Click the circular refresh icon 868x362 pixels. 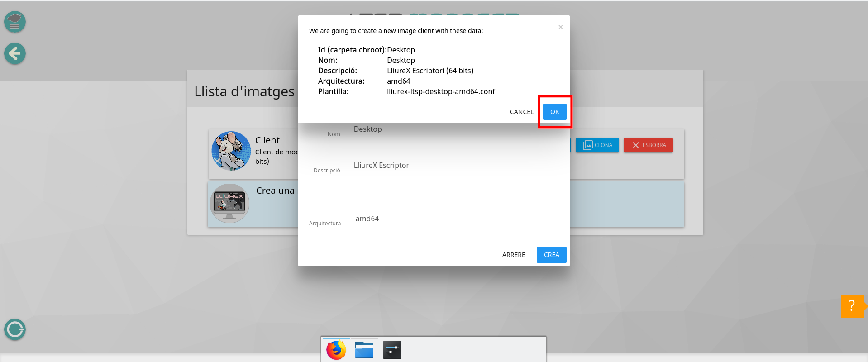click(15, 329)
